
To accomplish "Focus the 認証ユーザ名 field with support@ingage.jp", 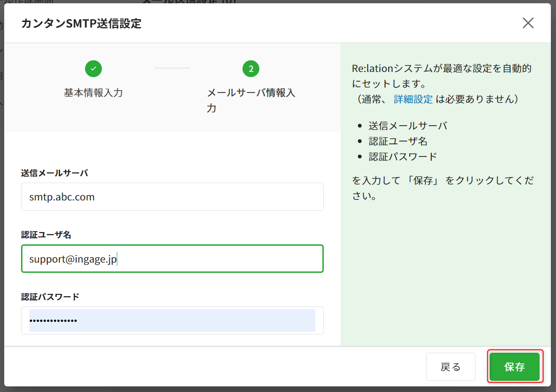I will tap(172, 258).
